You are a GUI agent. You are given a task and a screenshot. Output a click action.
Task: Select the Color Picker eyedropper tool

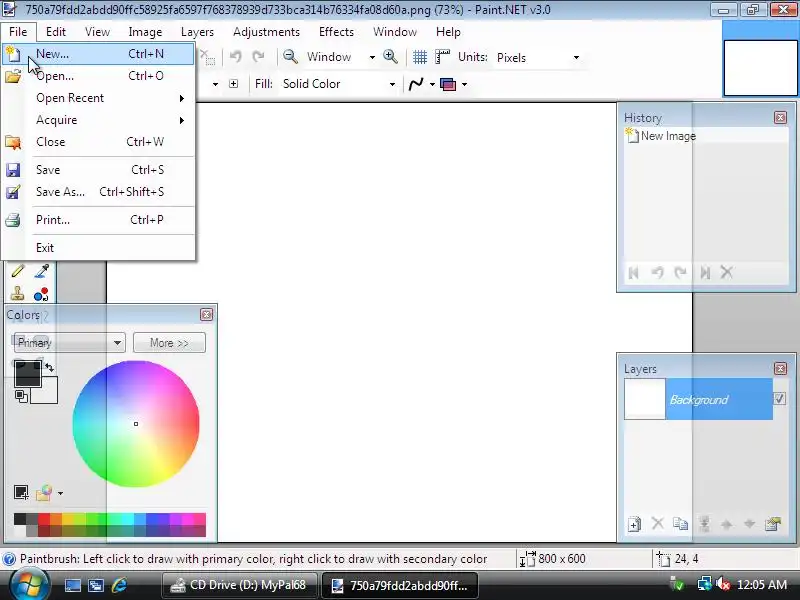(41, 270)
